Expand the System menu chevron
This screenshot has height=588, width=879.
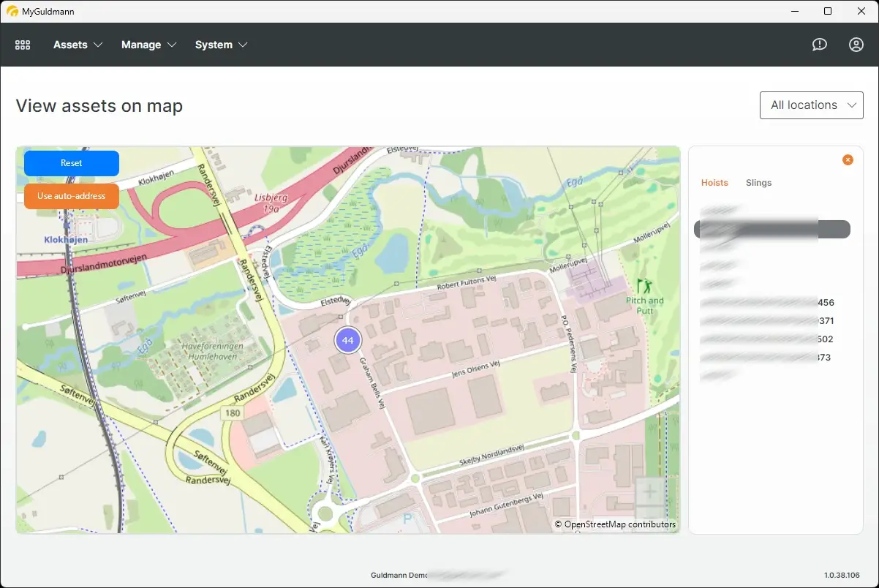tap(243, 45)
